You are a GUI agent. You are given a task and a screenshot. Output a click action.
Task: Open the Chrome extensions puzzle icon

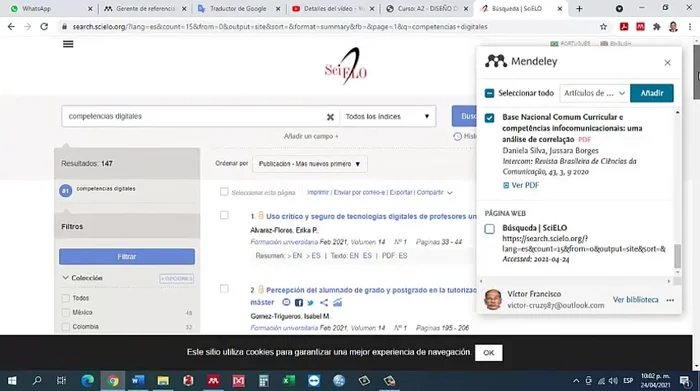click(656, 27)
